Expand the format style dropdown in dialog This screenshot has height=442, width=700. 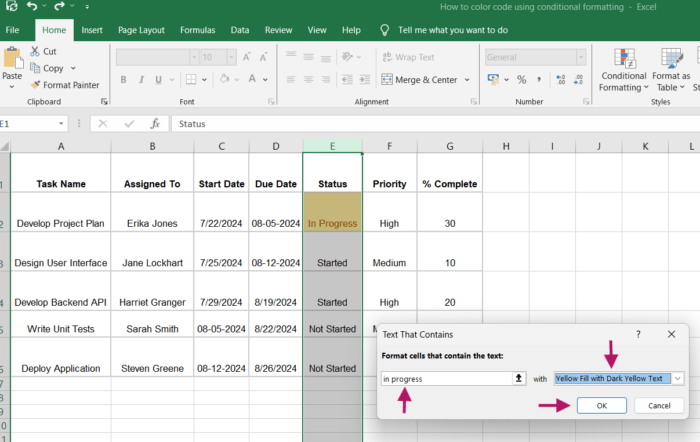point(677,379)
